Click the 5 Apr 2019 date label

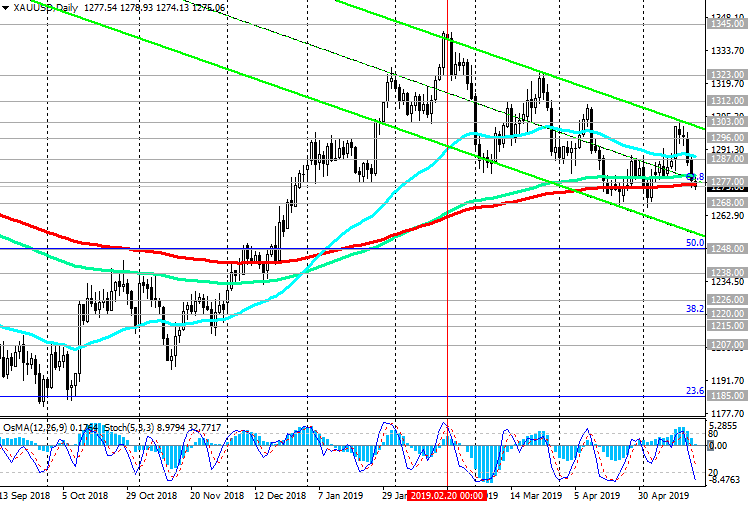[598, 495]
